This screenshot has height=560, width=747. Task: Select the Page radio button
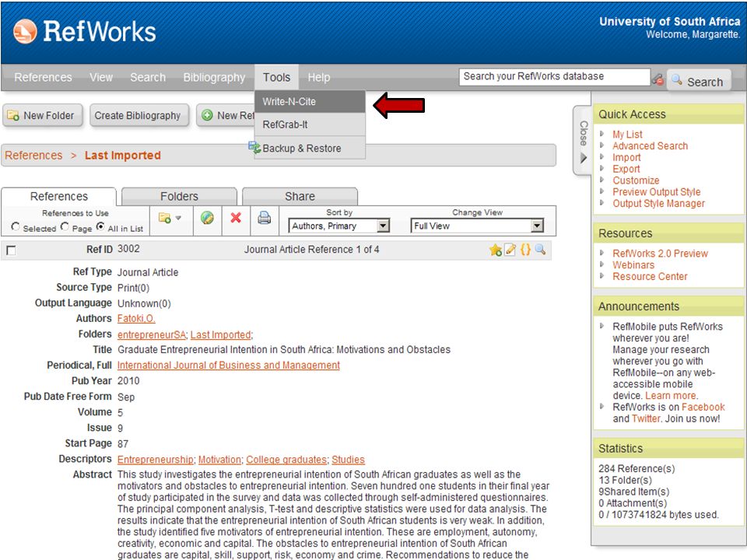click(65, 226)
